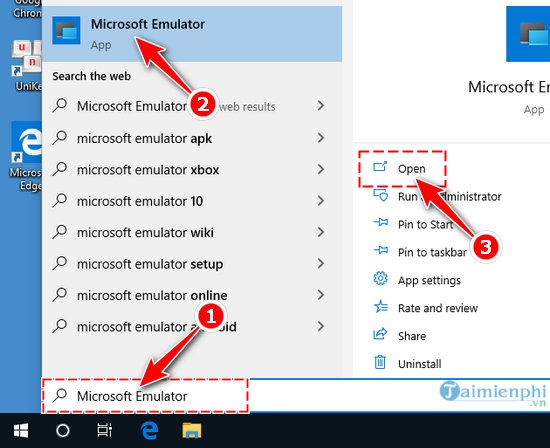The image size is (550, 448).
Task: Click the gear icon for App settings
Action: pyautogui.click(x=380, y=279)
